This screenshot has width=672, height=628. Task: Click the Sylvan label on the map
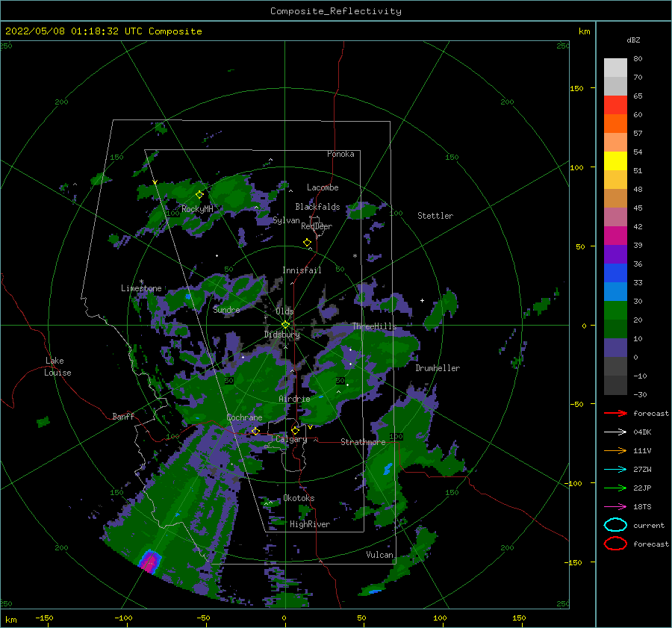(x=286, y=221)
